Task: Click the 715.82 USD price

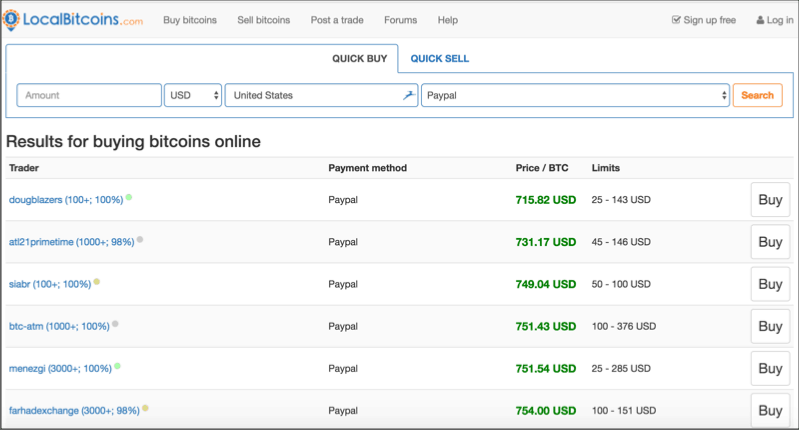Action: [x=546, y=200]
